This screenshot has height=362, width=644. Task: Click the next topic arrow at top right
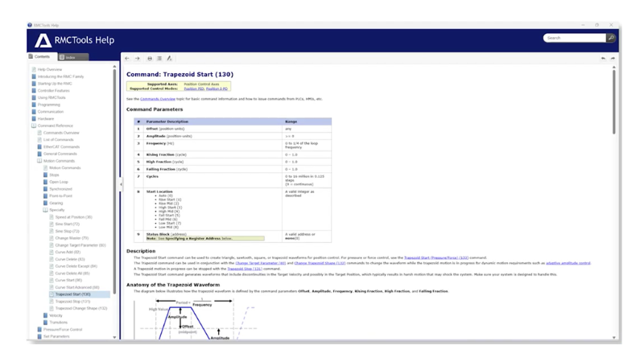[613, 58]
